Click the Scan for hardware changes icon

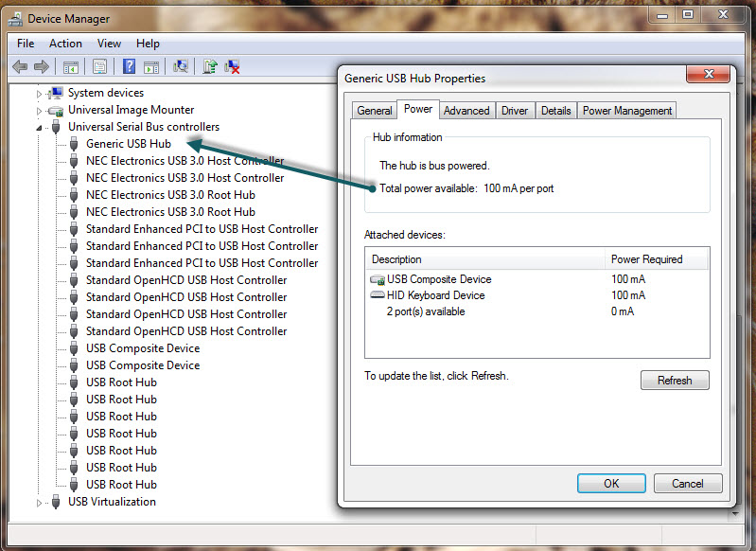[x=181, y=66]
